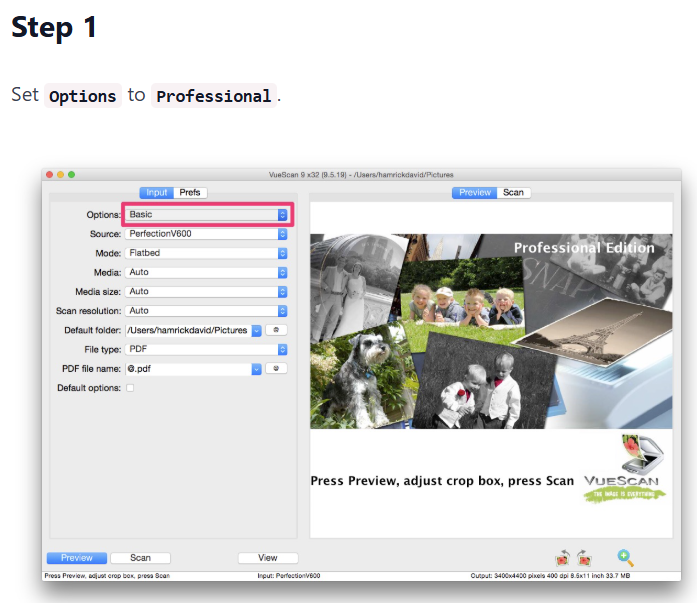Viewport: 697px width, 603px height.
Task: Click the VueScan logo image
Action: 625,468
